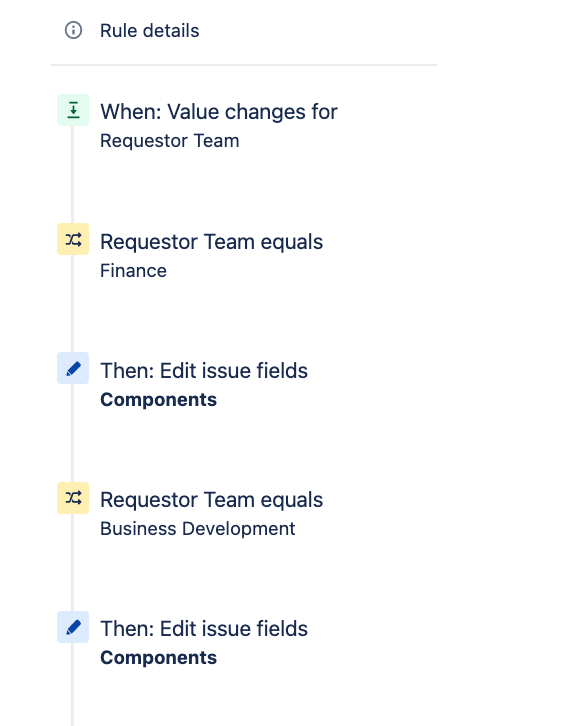Open 'Then: Edit issue fields' after Business Development
Image resolution: width=582 pixels, height=726 pixels.
tap(204, 629)
